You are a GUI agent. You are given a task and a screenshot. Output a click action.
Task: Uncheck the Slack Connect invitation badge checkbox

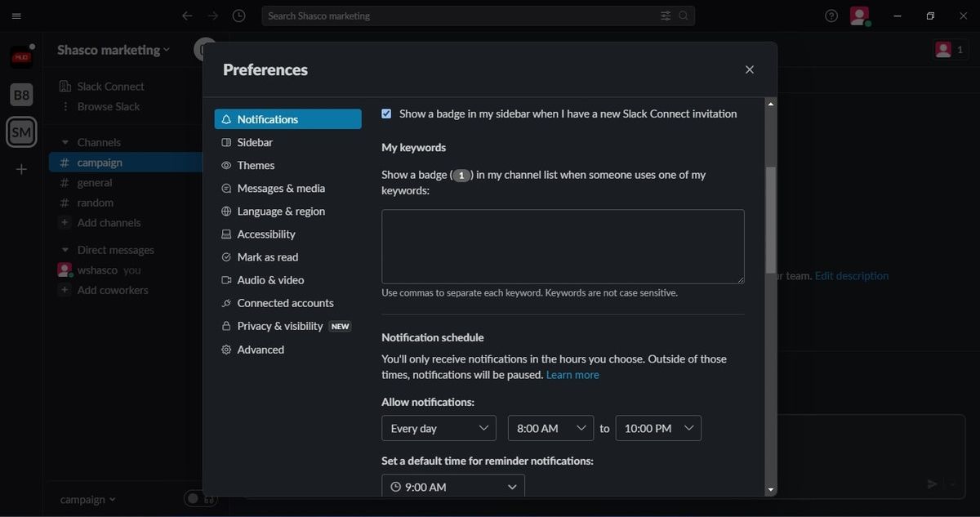coord(386,114)
